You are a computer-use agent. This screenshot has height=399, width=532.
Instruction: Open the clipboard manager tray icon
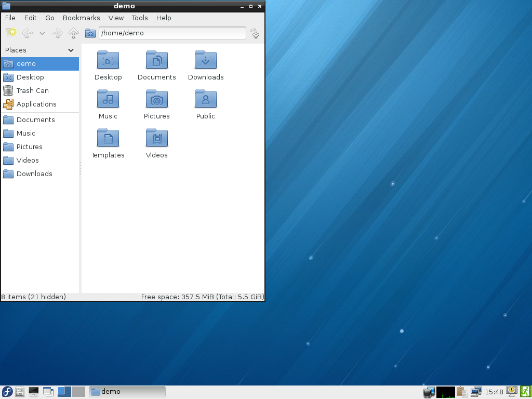point(462,392)
